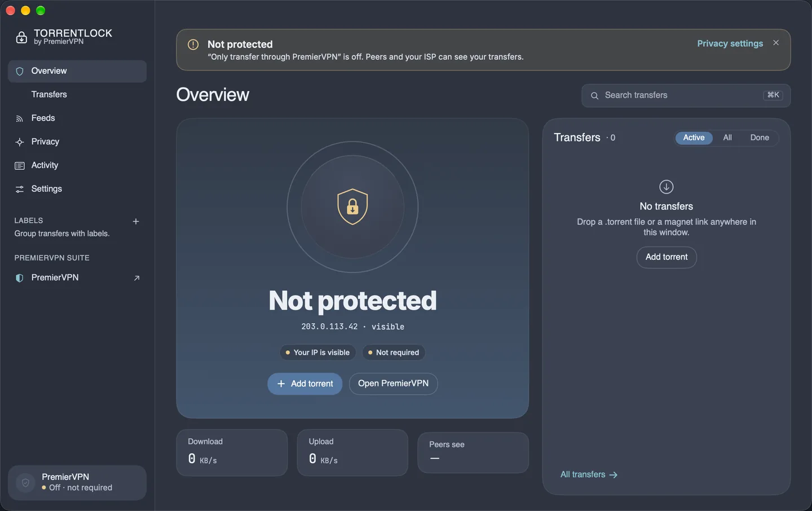Click the Your IP is visible badge
812x511 pixels.
pos(317,353)
